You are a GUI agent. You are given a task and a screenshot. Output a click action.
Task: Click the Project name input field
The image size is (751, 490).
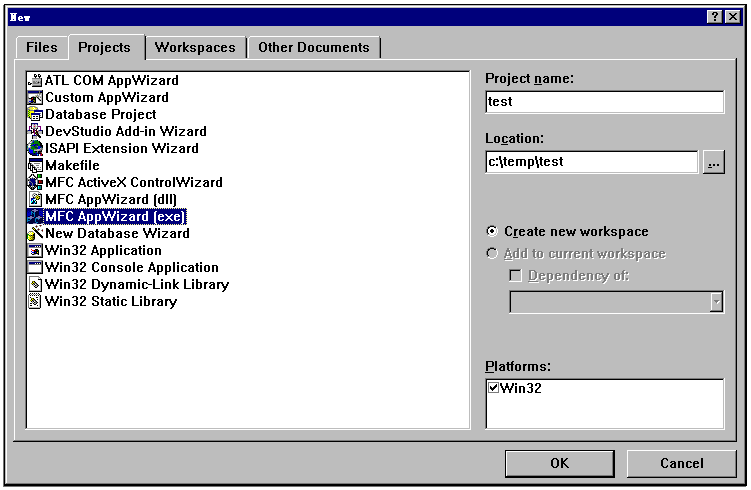tap(605, 102)
